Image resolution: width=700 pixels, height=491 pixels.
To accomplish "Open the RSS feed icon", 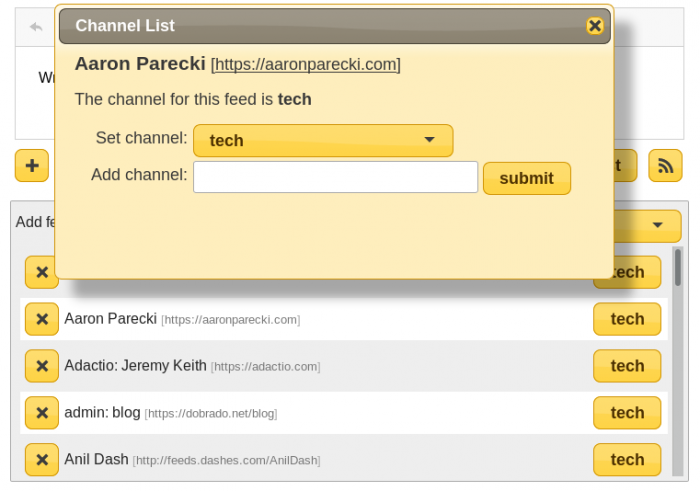I will tap(665, 166).
